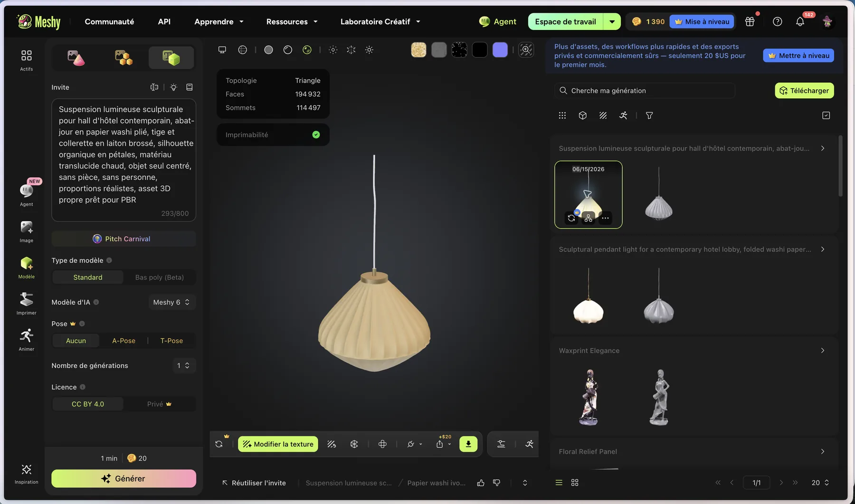855x504 pixels.
Task: Open help question mark icon
Action: point(777,21)
